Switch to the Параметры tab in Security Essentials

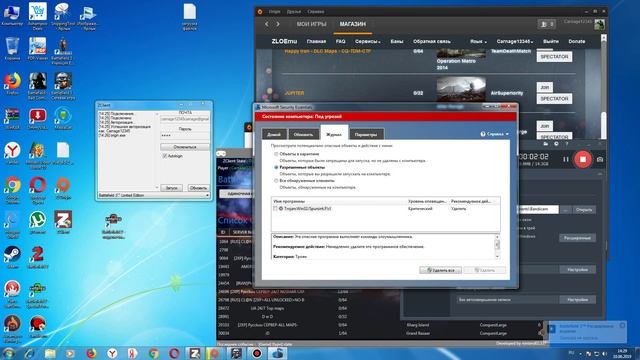pos(366,134)
